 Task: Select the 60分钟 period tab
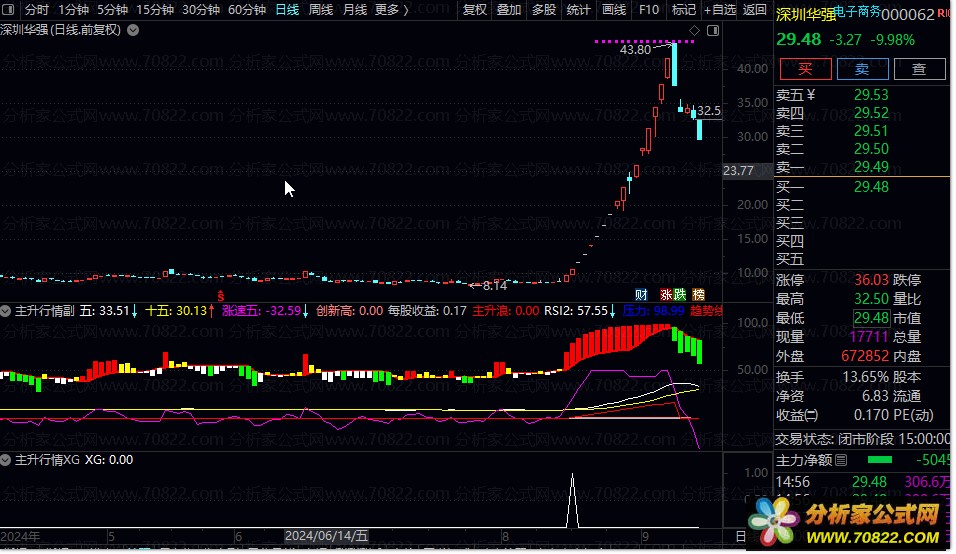(246, 10)
